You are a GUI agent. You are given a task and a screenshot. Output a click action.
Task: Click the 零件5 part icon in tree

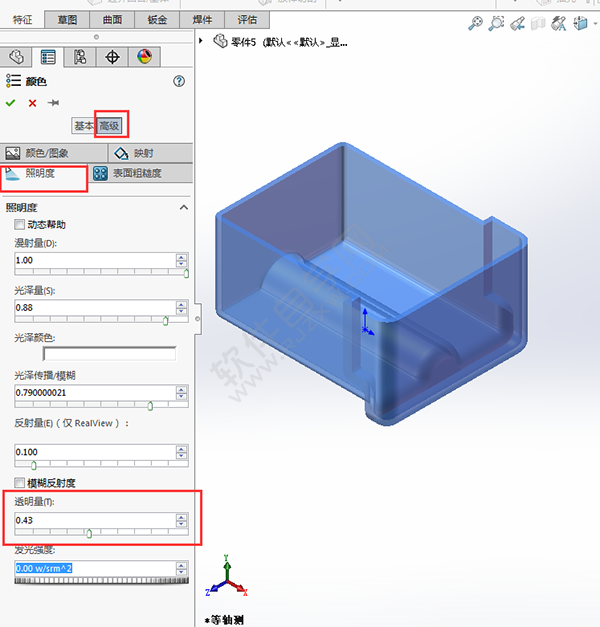click(x=220, y=41)
